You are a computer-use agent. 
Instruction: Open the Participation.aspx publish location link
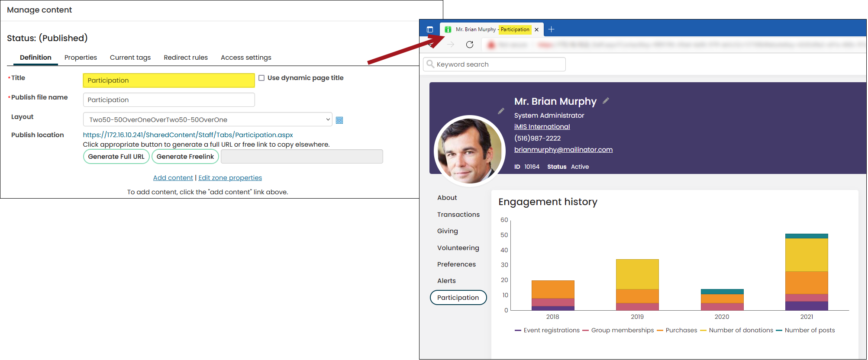point(188,135)
